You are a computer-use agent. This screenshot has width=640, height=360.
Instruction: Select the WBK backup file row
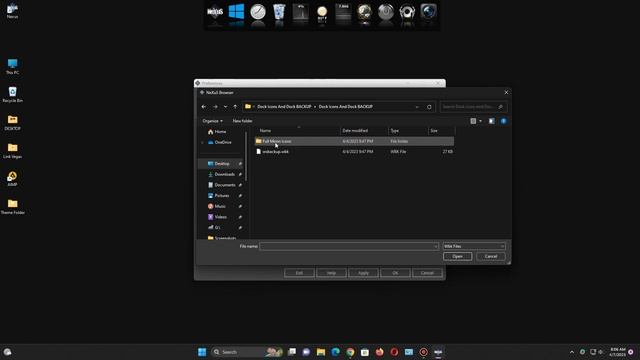[354, 151]
